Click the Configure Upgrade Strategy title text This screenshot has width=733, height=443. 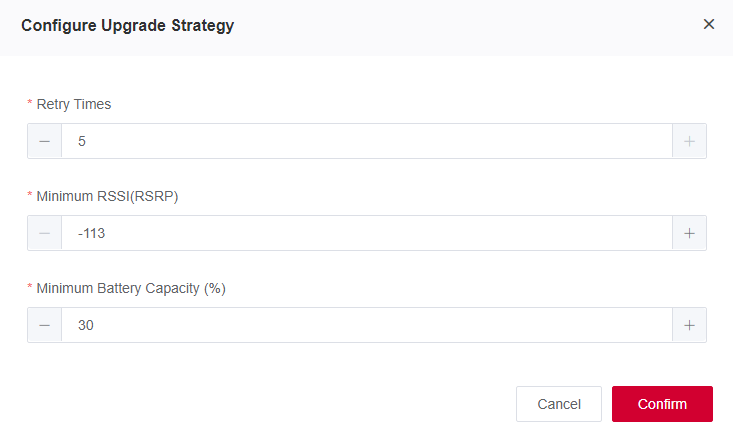pos(128,25)
